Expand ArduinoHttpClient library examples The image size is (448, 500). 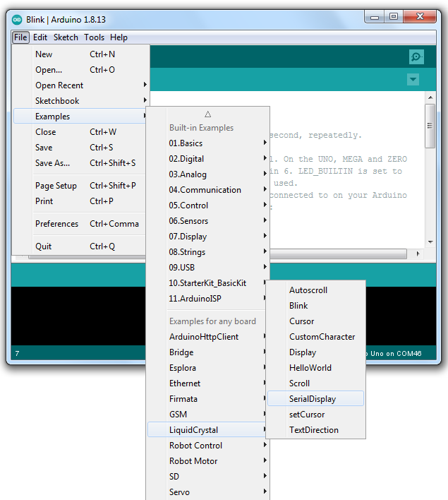pos(207,337)
